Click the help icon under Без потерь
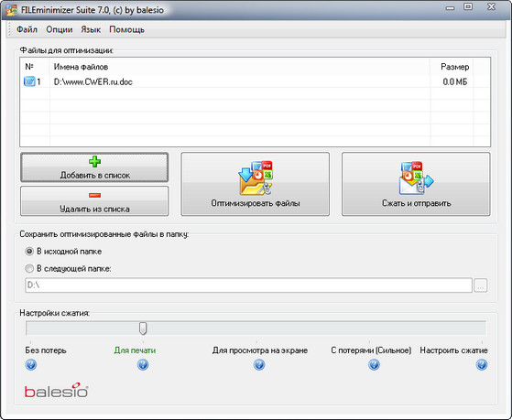This screenshot has width=512, height=420. (31, 364)
